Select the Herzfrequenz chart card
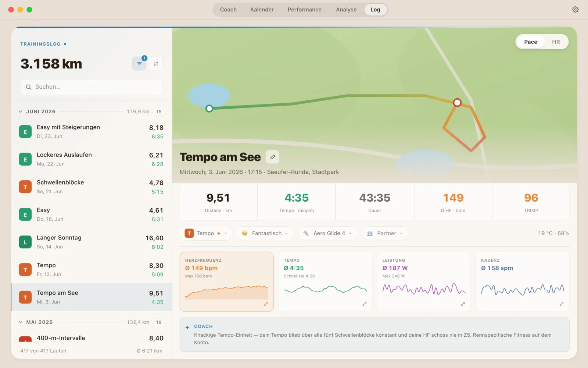Viewport: 588px width, 368px height. [x=227, y=282]
